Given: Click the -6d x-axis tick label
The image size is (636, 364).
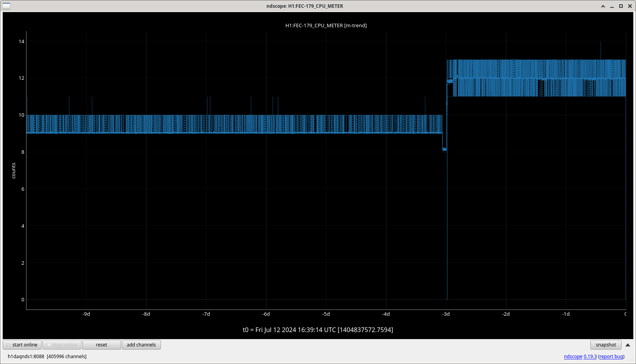Looking at the screenshot, I should coord(266,314).
